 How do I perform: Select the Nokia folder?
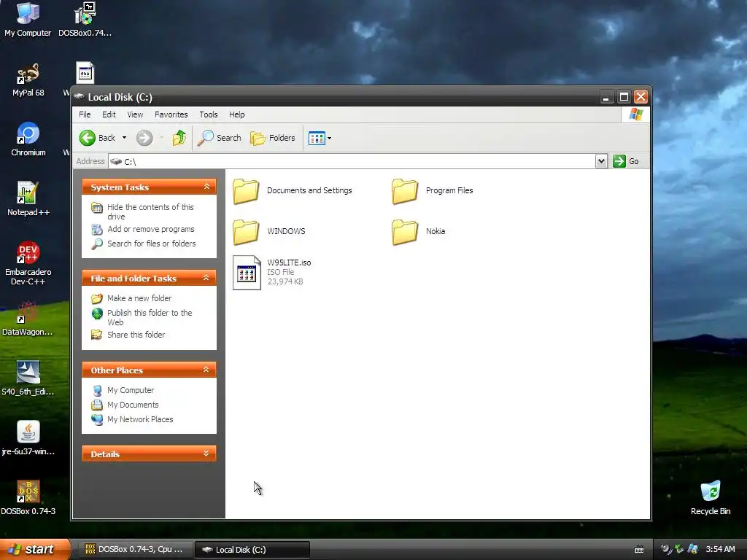418,232
